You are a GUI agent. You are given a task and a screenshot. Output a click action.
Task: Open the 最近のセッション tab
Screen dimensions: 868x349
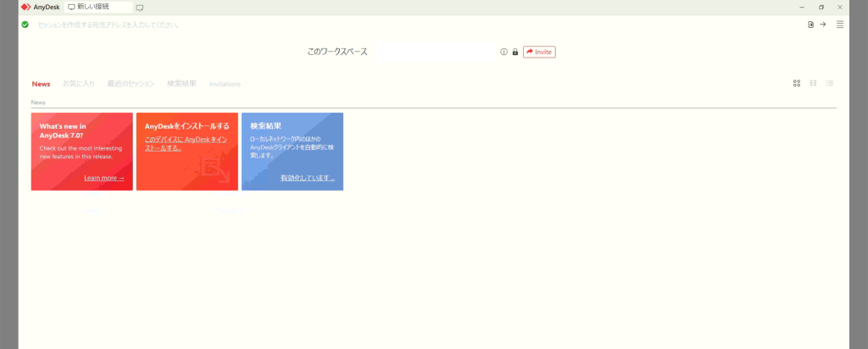(131, 84)
